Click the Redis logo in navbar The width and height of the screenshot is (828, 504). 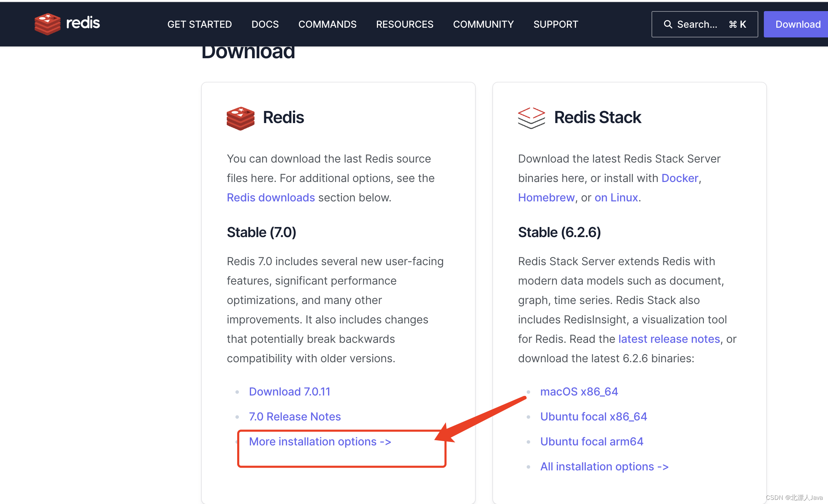point(67,24)
